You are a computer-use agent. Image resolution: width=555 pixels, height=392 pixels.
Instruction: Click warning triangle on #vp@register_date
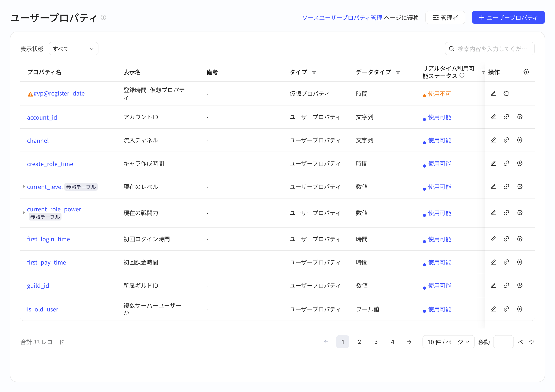30,94
